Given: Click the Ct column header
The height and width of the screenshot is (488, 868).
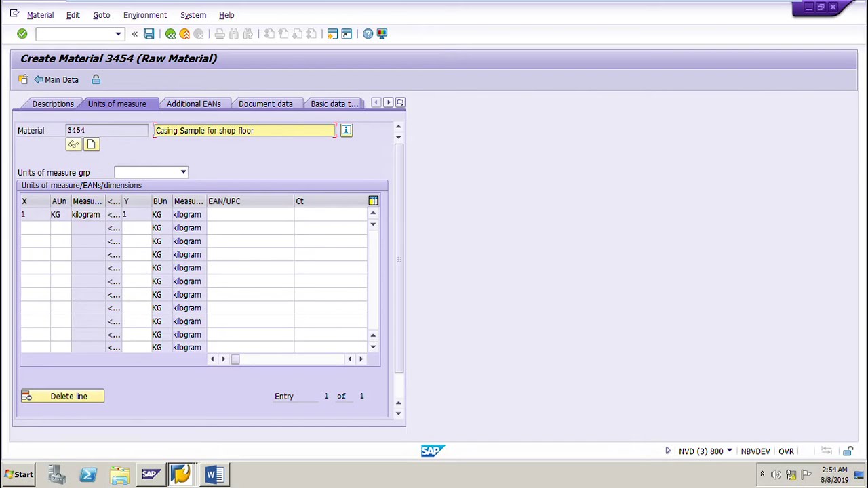Looking at the screenshot, I should pos(330,201).
